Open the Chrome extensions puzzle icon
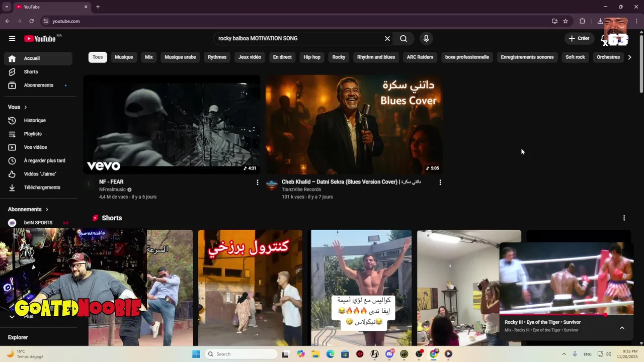Viewport: 644px width, 362px height. pyautogui.click(x=583, y=21)
